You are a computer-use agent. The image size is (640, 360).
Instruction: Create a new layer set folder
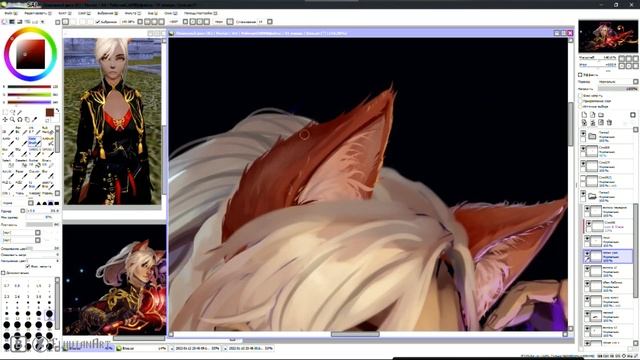[601, 115]
